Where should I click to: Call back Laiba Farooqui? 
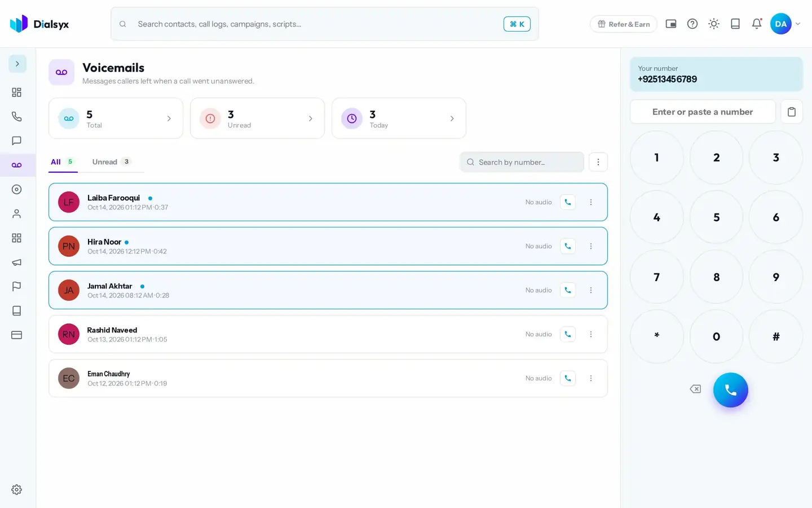(568, 202)
